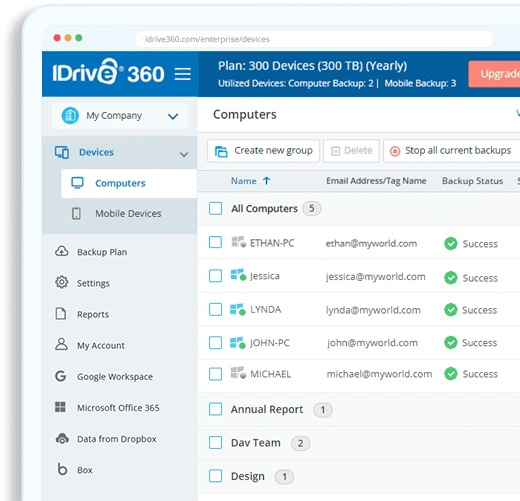Sort by Name column header

[x=244, y=181]
